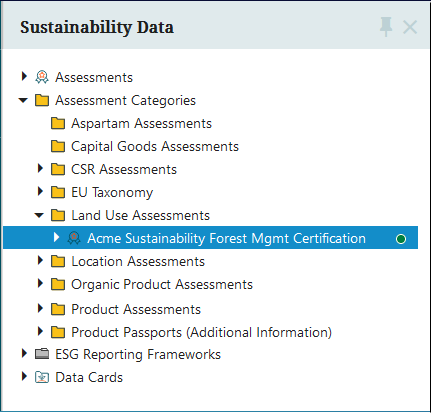This screenshot has height=413, width=432.
Task: Click the Assessments badge icon
Action: pyautogui.click(x=42, y=77)
